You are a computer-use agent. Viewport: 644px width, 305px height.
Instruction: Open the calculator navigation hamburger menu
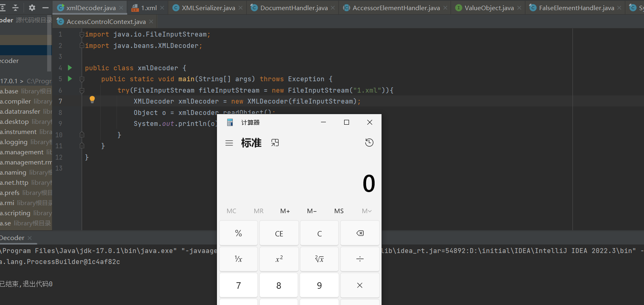click(x=229, y=143)
